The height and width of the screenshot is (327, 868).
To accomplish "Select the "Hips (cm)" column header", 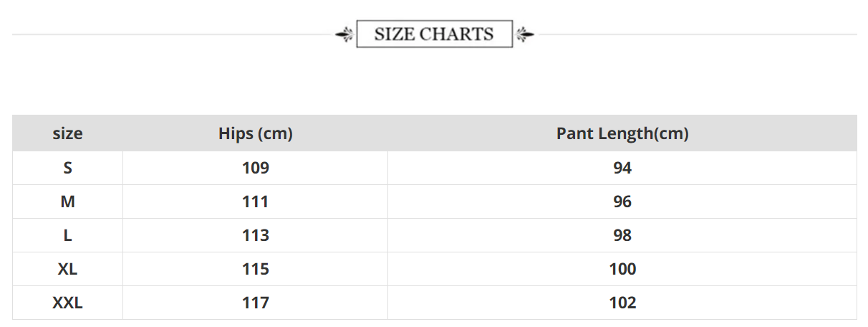I will coord(255,133).
